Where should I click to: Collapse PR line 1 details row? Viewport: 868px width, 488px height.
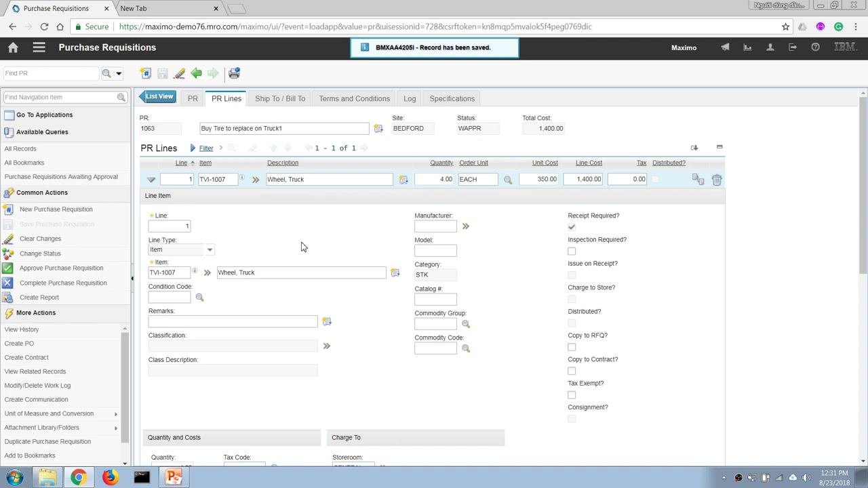pyautogui.click(x=151, y=180)
